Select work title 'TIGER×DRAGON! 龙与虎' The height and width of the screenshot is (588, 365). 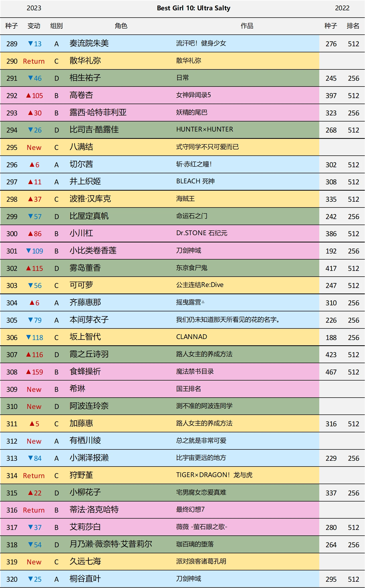point(214,475)
